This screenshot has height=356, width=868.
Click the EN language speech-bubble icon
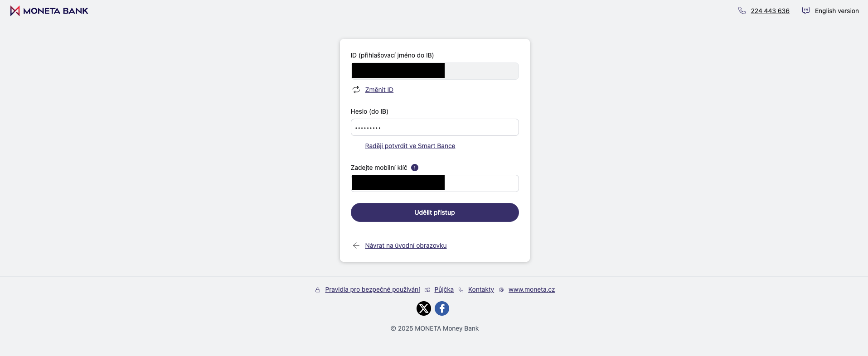pyautogui.click(x=805, y=10)
